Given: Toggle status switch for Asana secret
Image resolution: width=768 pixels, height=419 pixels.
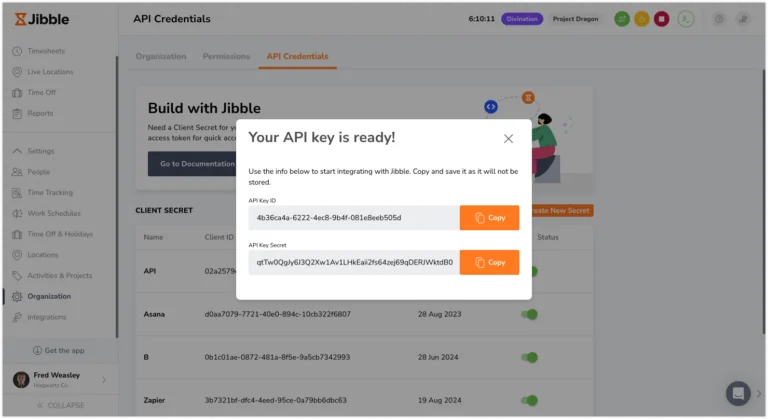Looking at the screenshot, I should [x=529, y=314].
